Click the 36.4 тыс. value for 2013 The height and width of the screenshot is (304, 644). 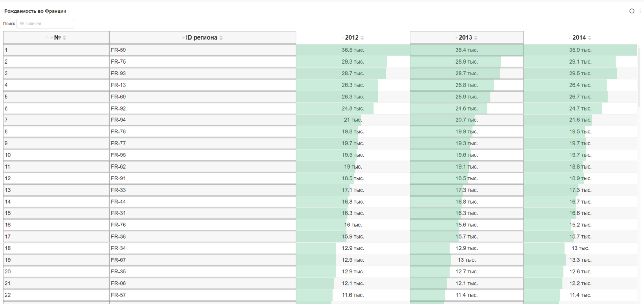(x=466, y=50)
